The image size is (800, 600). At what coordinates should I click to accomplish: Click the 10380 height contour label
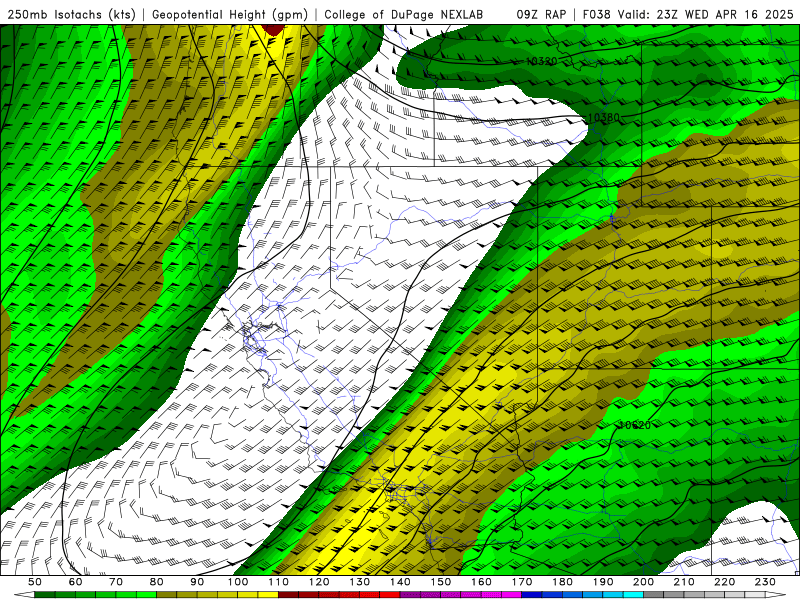604,117
